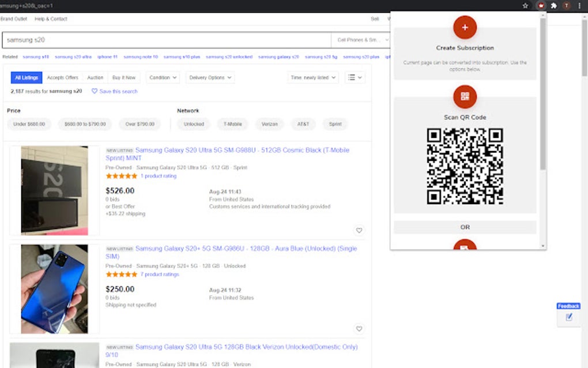Click the Sell link in top bar
The height and width of the screenshot is (368, 588).
click(375, 19)
